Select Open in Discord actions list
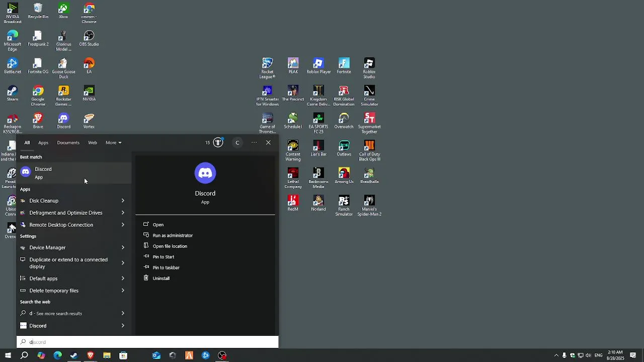Image resolution: width=644 pixels, height=362 pixels. pyautogui.click(x=158, y=225)
